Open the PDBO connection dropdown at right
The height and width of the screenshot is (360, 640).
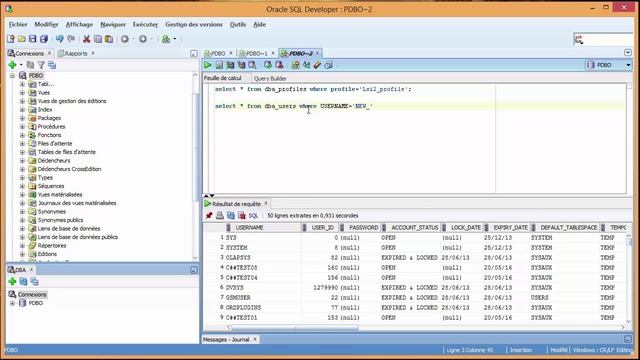[628, 65]
